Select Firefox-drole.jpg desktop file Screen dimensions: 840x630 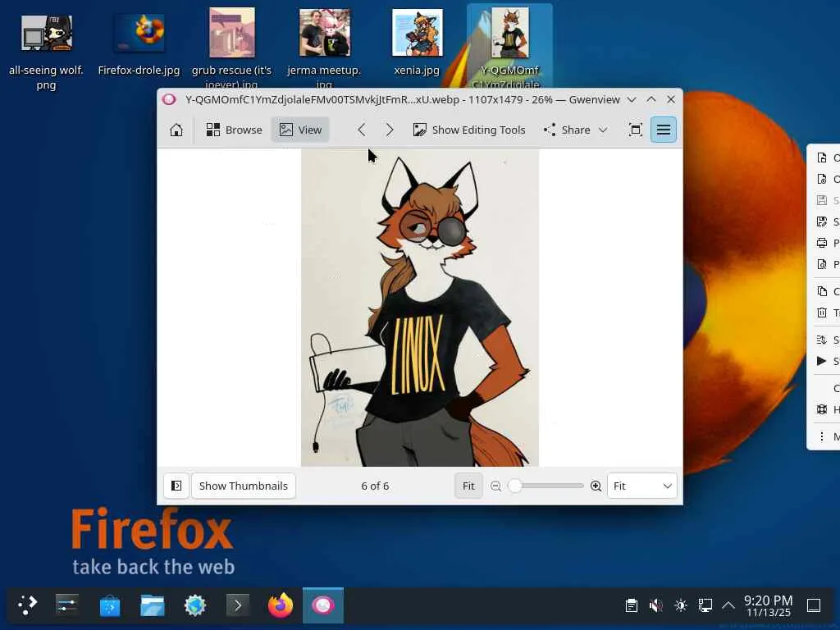(x=139, y=45)
